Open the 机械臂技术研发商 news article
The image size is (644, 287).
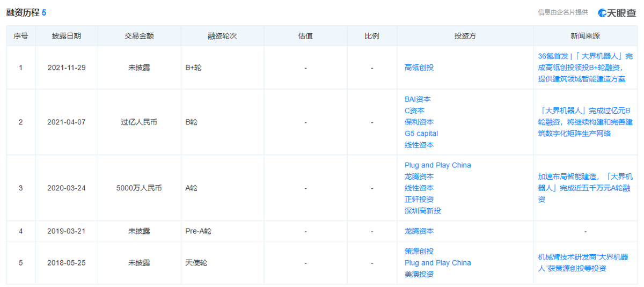[583, 263]
